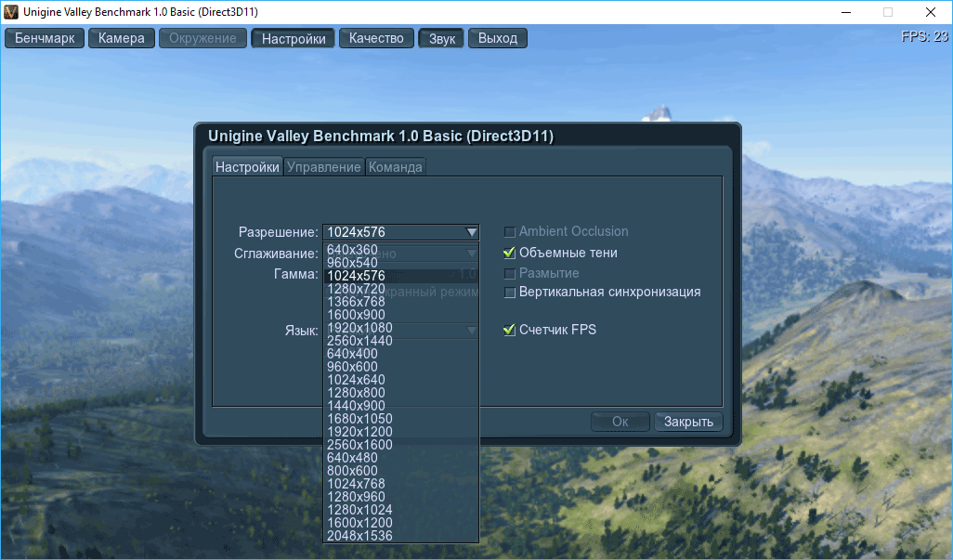Minimize the Unigine Valley window
This screenshot has height=560, width=953.
coord(846,12)
